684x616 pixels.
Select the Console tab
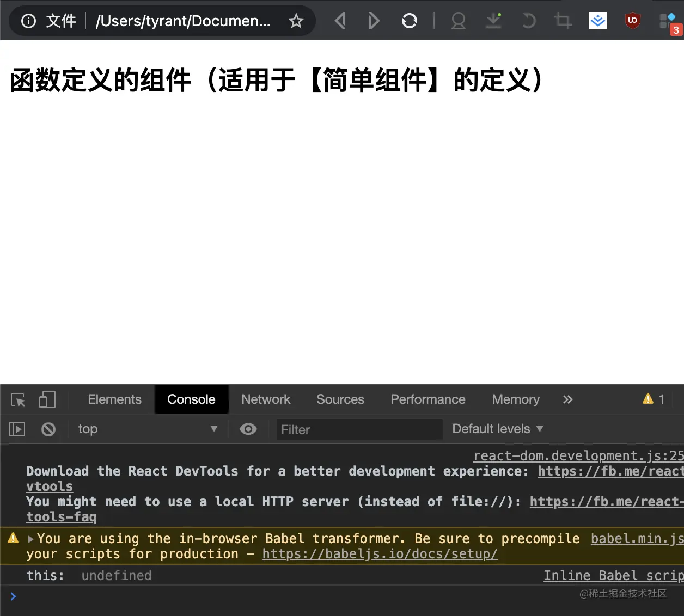click(x=191, y=399)
